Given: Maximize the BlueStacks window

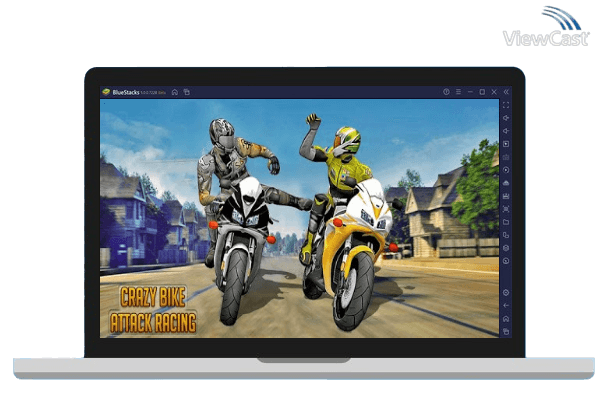Looking at the screenshot, I should (x=482, y=92).
